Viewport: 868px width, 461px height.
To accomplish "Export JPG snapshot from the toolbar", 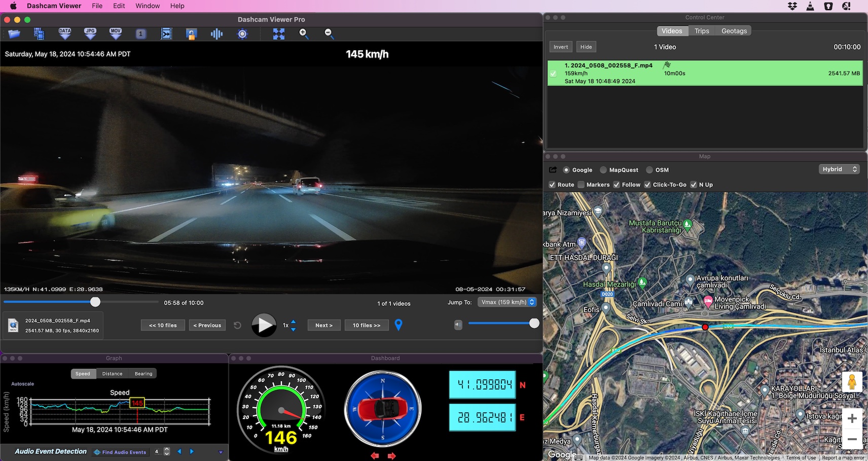I will tap(90, 34).
